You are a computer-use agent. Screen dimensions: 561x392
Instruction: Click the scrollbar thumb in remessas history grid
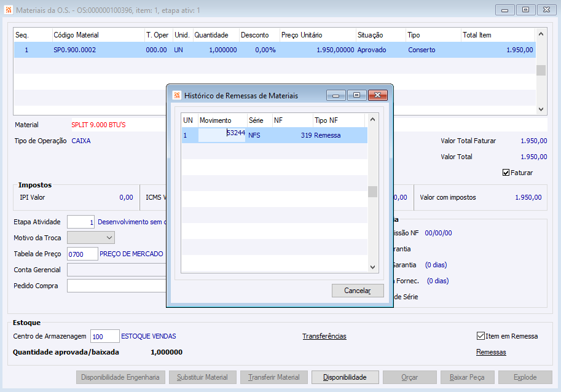pyautogui.click(x=372, y=192)
